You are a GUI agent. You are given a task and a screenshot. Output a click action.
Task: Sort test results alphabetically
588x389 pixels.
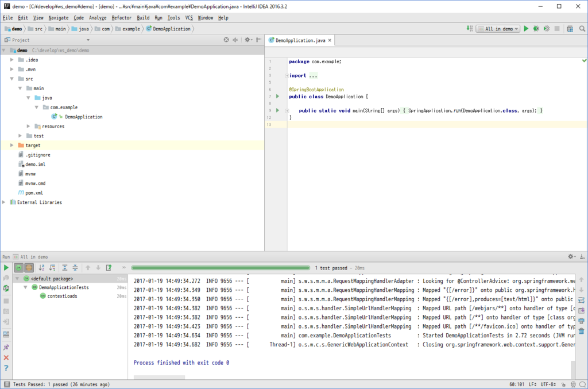coord(41,268)
